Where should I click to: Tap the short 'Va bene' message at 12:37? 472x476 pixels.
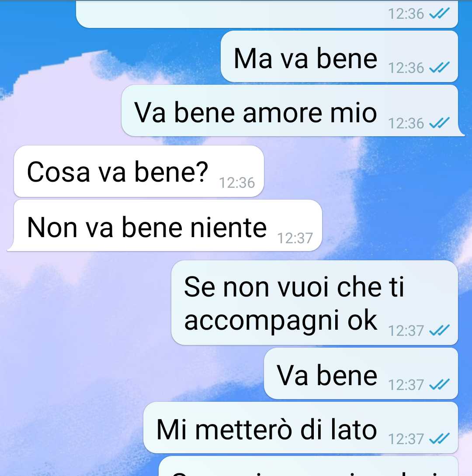point(361,373)
